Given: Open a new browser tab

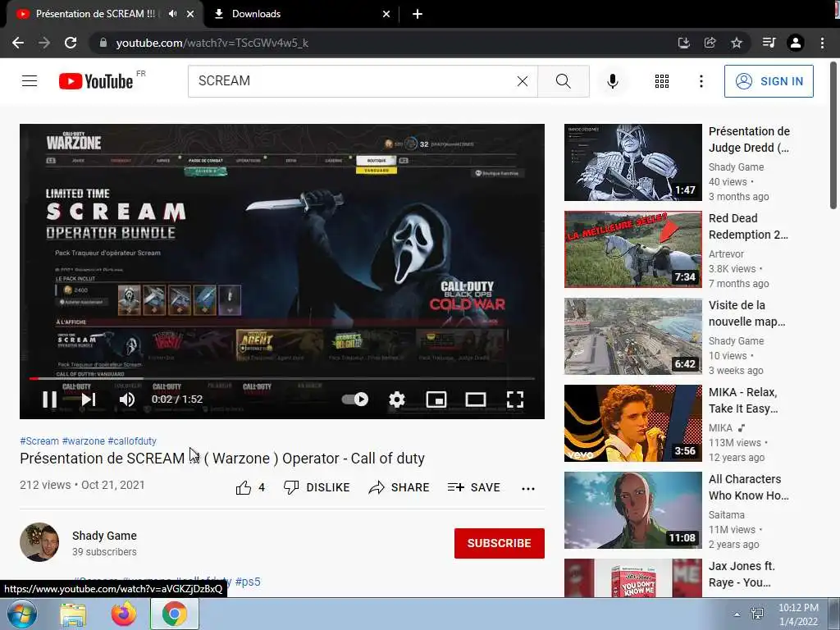Looking at the screenshot, I should click(418, 14).
